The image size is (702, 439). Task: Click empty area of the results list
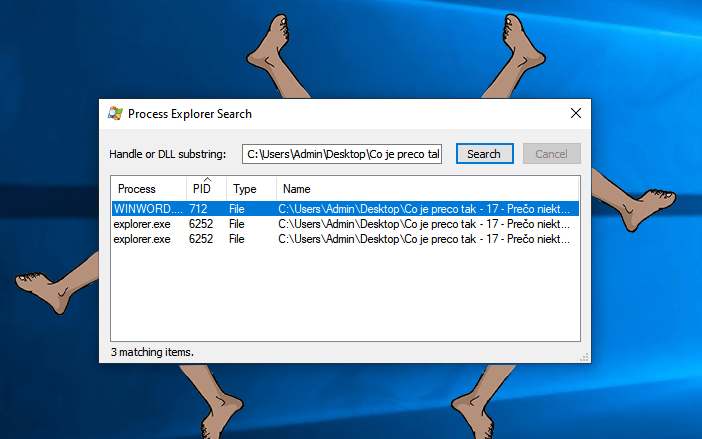click(344, 295)
